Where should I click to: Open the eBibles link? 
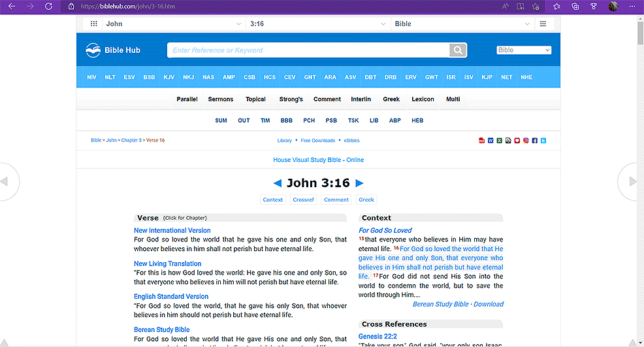coord(351,140)
